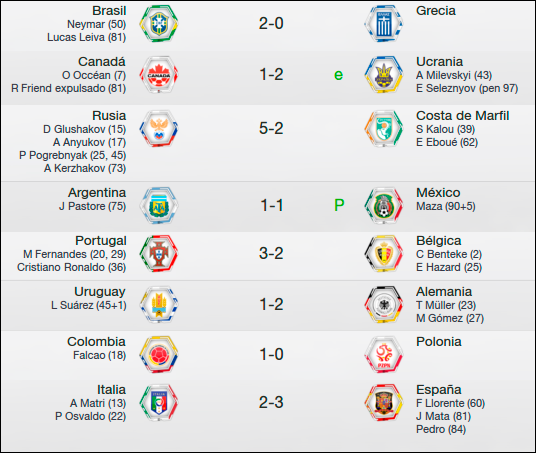
Task: Click the Argentina AFA crest
Action: 159,205
